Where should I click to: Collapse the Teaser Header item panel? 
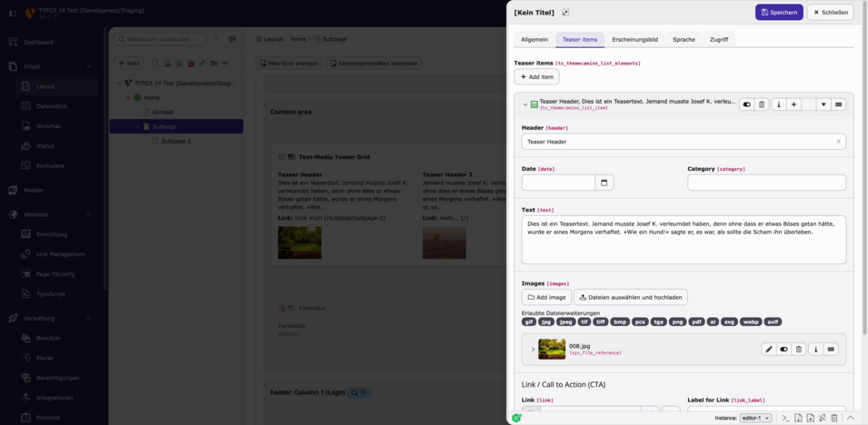tap(525, 104)
